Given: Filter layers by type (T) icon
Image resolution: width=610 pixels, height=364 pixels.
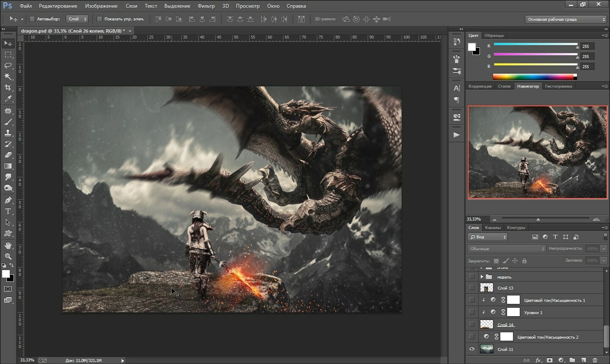Looking at the screenshot, I should pos(555,237).
